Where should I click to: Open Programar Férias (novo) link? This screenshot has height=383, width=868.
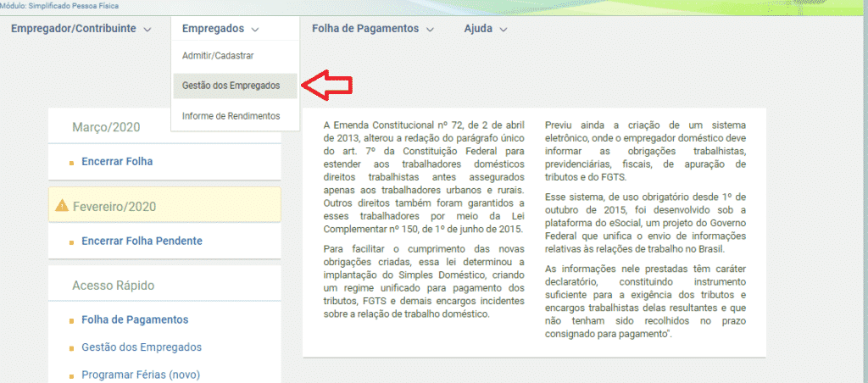(x=141, y=375)
